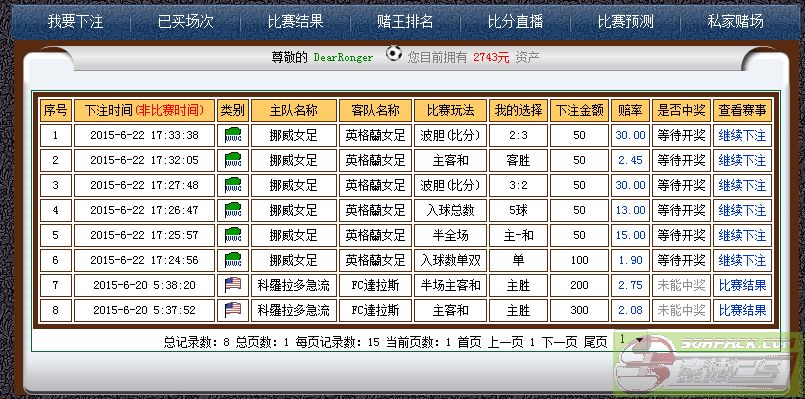Image resolution: width=805 pixels, height=399 pixels.
Task: Open the page number dropdown
Action: pyautogui.click(x=630, y=339)
